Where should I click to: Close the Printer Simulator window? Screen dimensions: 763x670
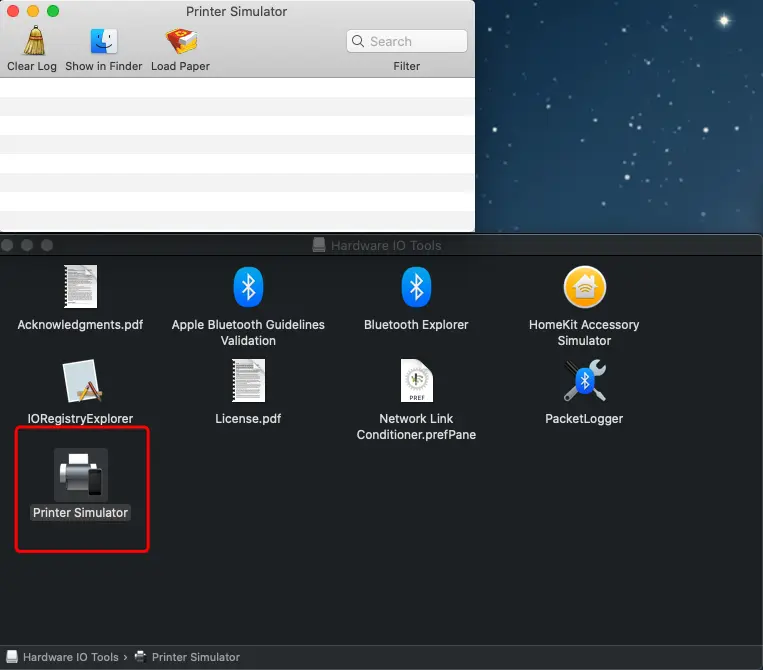[x=13, y=11]
